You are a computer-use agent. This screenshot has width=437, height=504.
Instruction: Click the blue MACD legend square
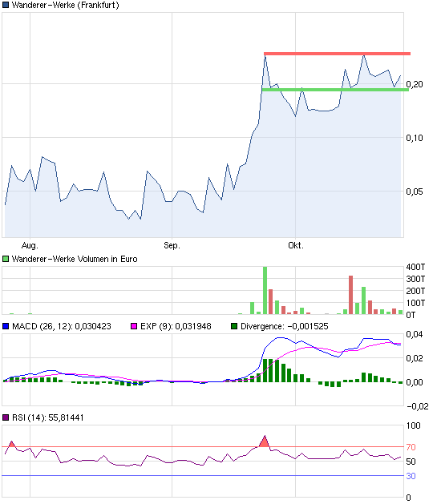(6, 326)
